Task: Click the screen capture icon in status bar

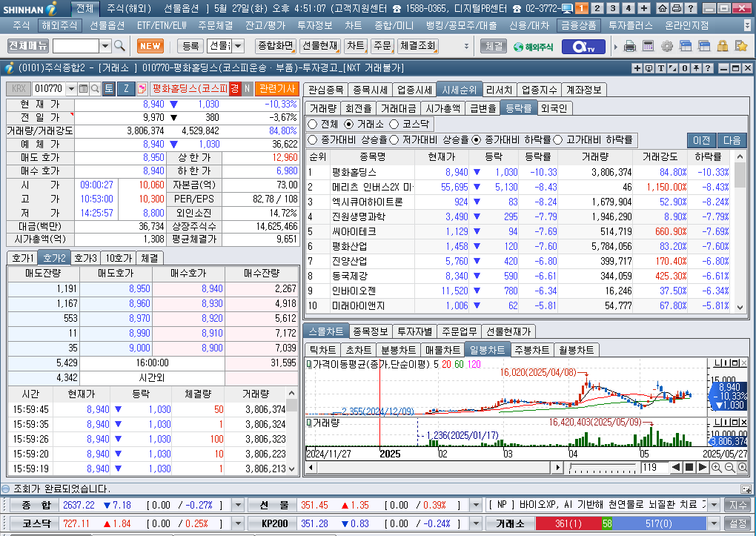Action: tap(746, 489)
